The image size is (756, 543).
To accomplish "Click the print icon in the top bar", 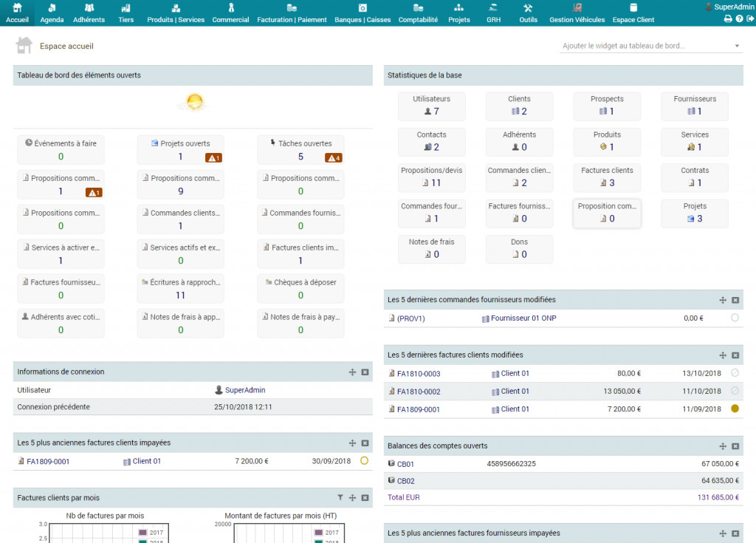I will (728, 19).
